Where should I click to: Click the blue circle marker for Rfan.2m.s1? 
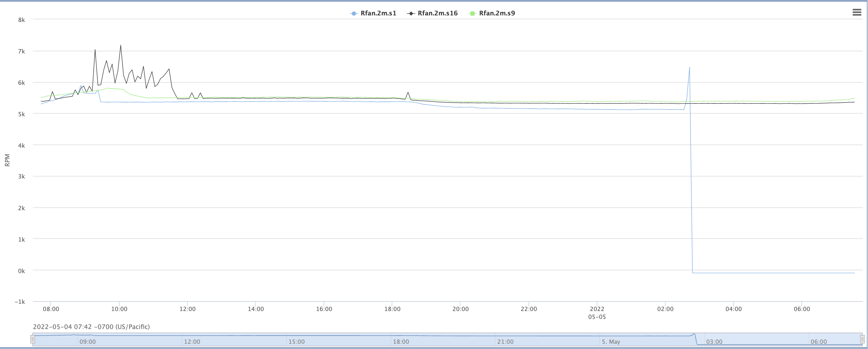click(353, 13)
